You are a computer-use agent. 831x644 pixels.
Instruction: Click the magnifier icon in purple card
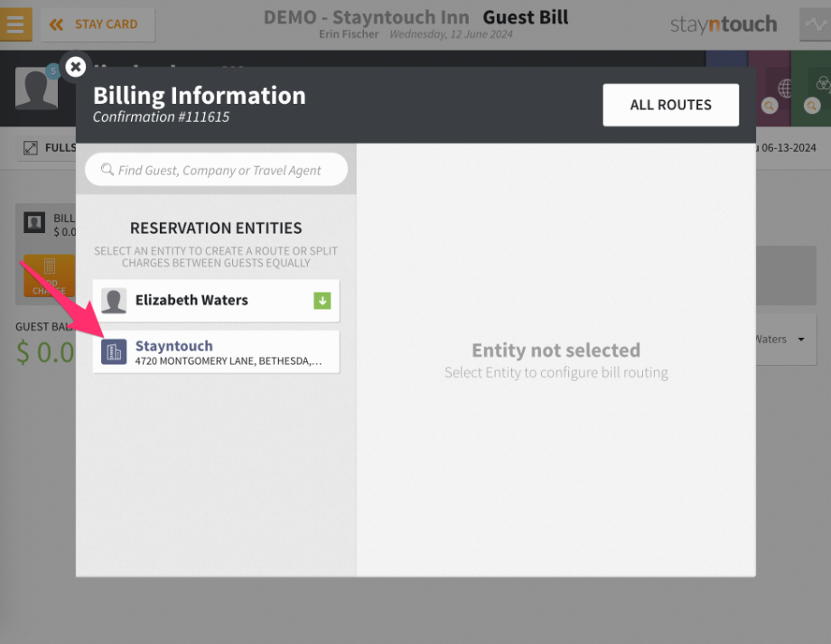(x=770, y=106)
